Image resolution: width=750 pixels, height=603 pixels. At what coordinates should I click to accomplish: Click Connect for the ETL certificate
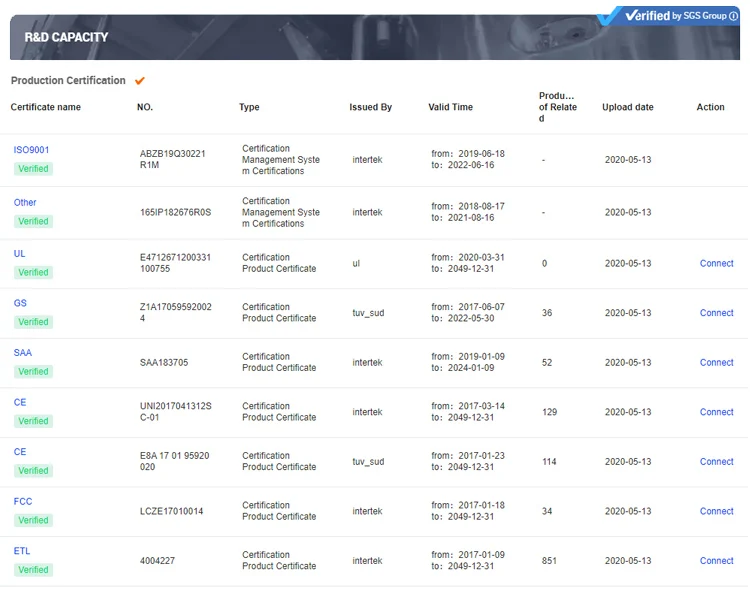(716, 561)
